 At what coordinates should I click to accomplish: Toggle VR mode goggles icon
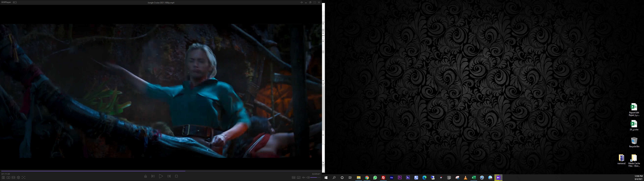pos(13,177)
